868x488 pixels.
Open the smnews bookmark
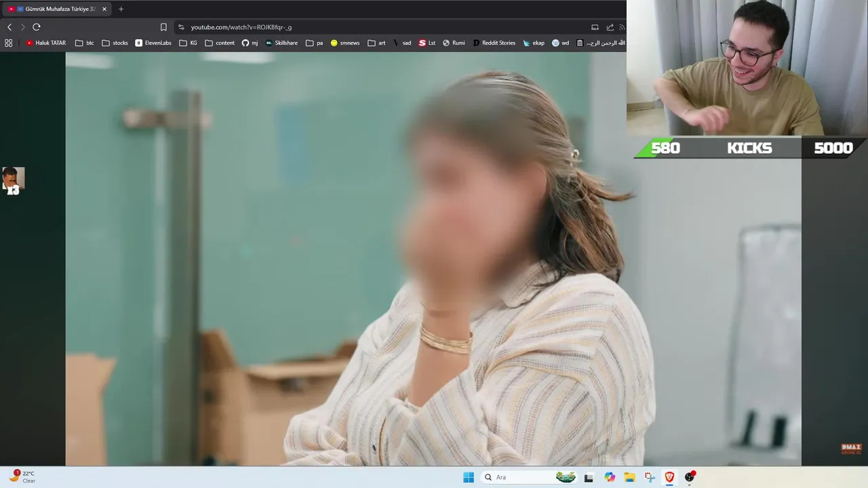(x=345, y=43)
